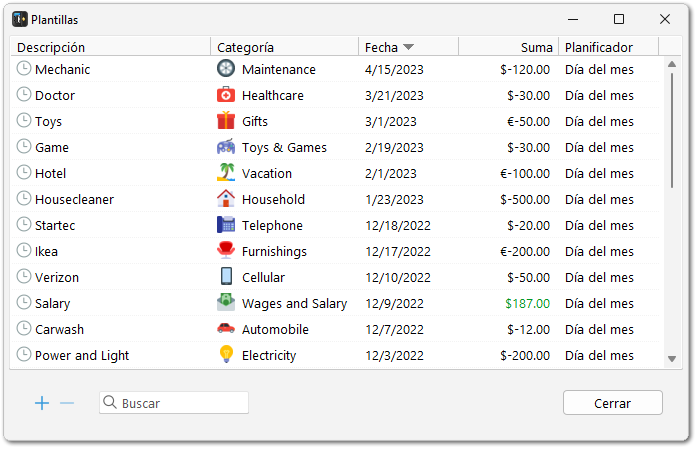This screenshot has width=697, height=449.
Task: Click the amount $-500.00
Action: click(525, 200)
